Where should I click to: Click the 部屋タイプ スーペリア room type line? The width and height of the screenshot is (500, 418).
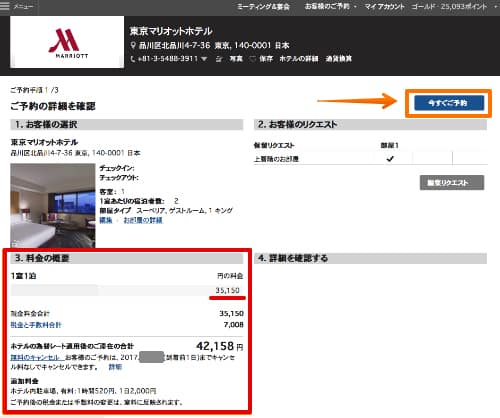tap(166, 211)
